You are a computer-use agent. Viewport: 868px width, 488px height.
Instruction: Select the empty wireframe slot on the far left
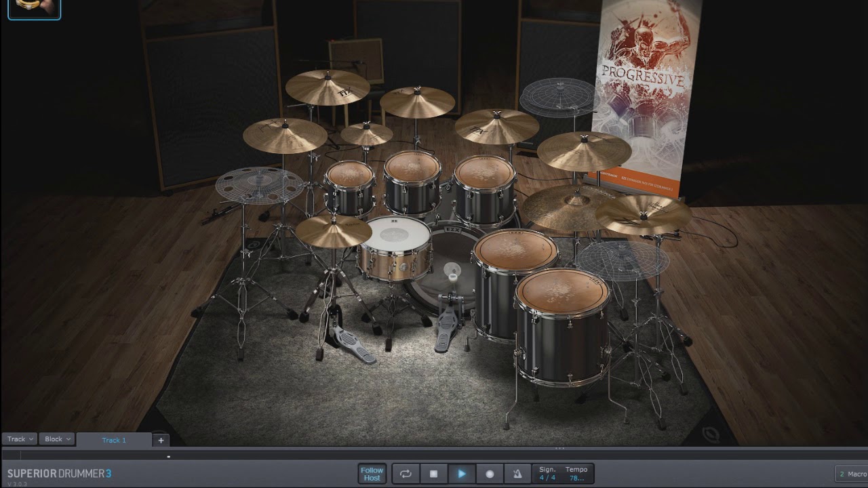coord(260,185)
